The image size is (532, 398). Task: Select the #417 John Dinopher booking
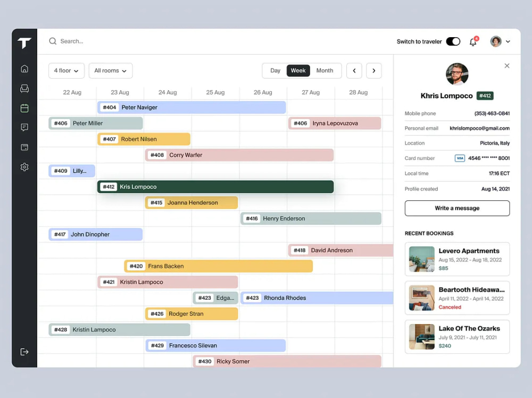tap(96, 234)
